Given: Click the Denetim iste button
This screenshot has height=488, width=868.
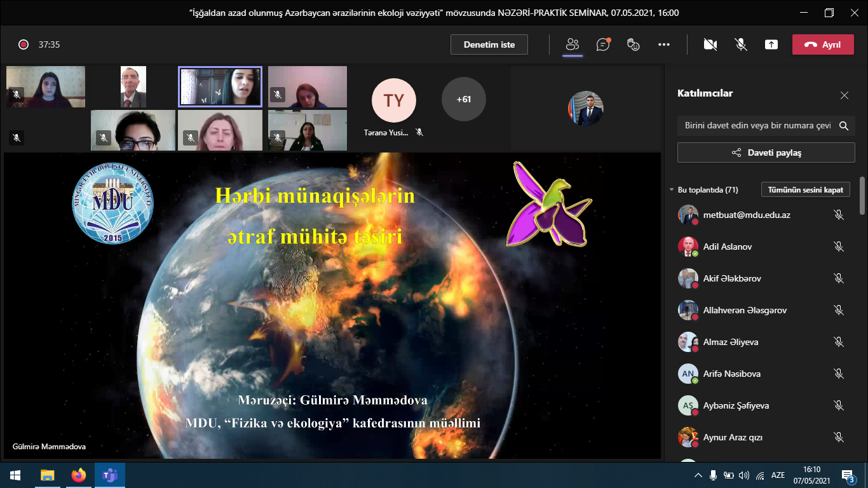Looking at the screenshot, I should click(489, 44).
